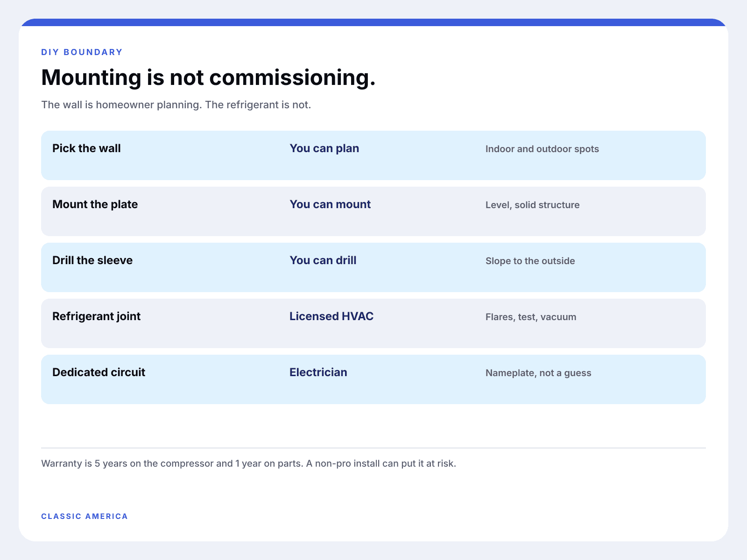Select "Nameplate, not a guess" note

(x=538, y=373)
